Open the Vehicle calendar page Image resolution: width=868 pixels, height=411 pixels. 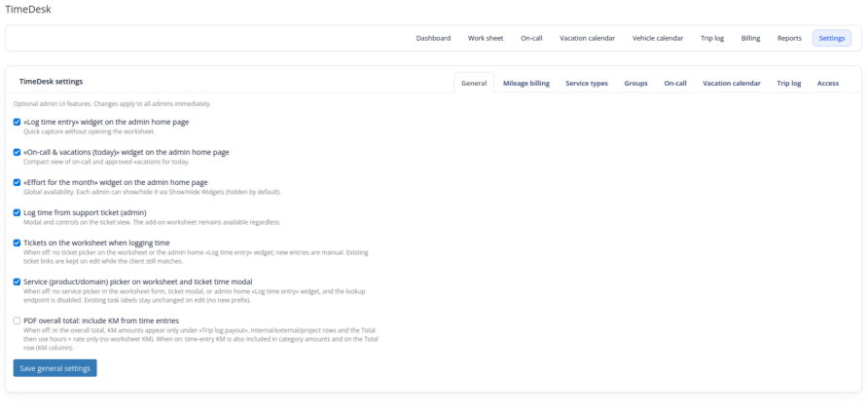(658, 38)
